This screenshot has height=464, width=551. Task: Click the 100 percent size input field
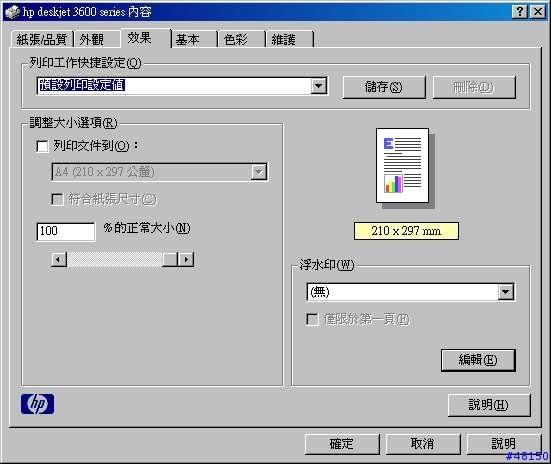66,232
